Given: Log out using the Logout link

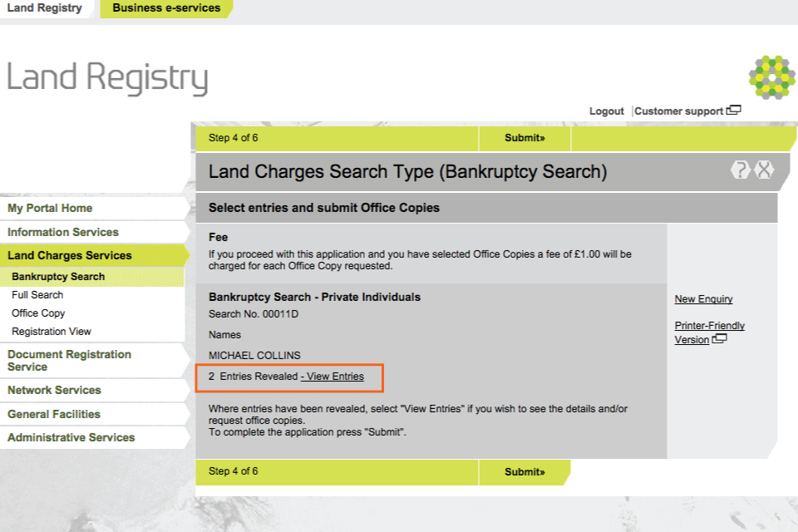Looking at the screenshot, I should coord(606,111).
